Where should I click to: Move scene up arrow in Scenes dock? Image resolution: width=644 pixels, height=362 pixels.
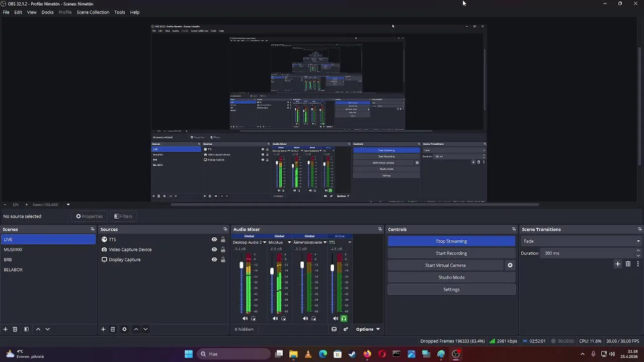38,329
